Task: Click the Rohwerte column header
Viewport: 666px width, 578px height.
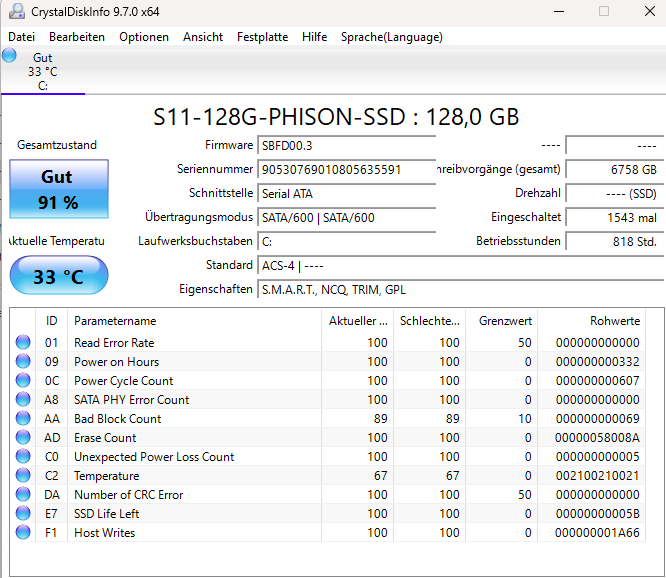Action: click(592, 321)
